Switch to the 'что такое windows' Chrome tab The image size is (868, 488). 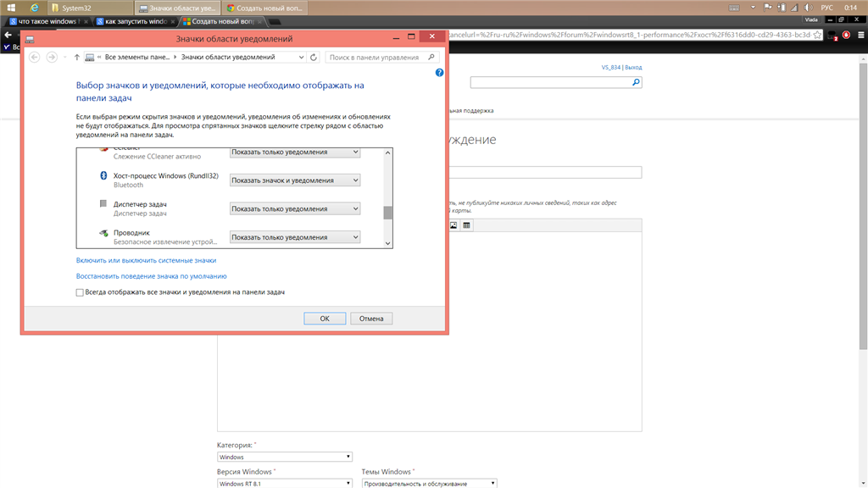click(48, 21)
